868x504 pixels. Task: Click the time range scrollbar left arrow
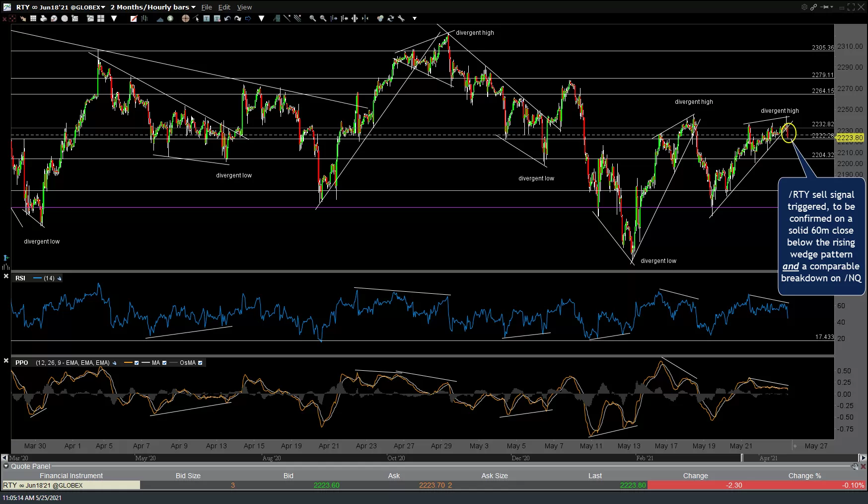4,458
